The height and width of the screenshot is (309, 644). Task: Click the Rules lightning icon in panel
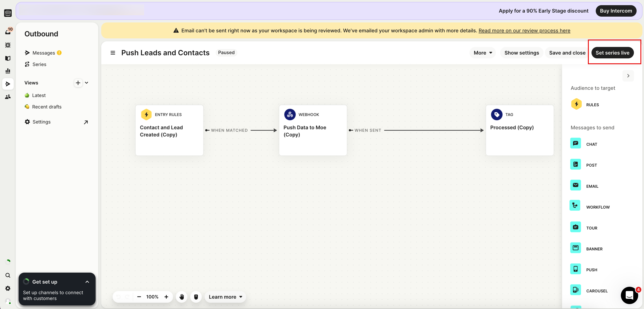[x=576, y=104]
